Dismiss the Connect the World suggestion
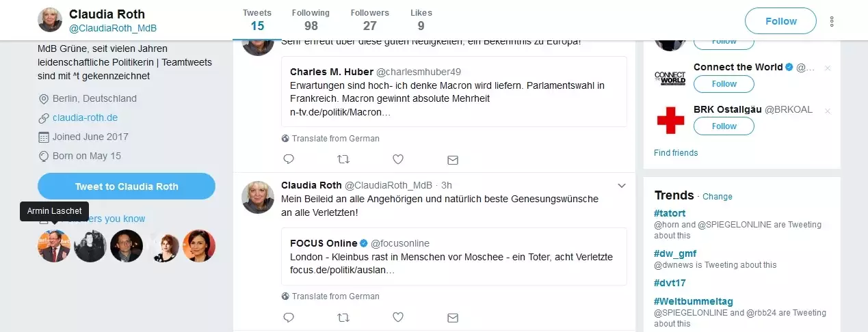The width and height of the screenshot is (868, 332). 828,68
